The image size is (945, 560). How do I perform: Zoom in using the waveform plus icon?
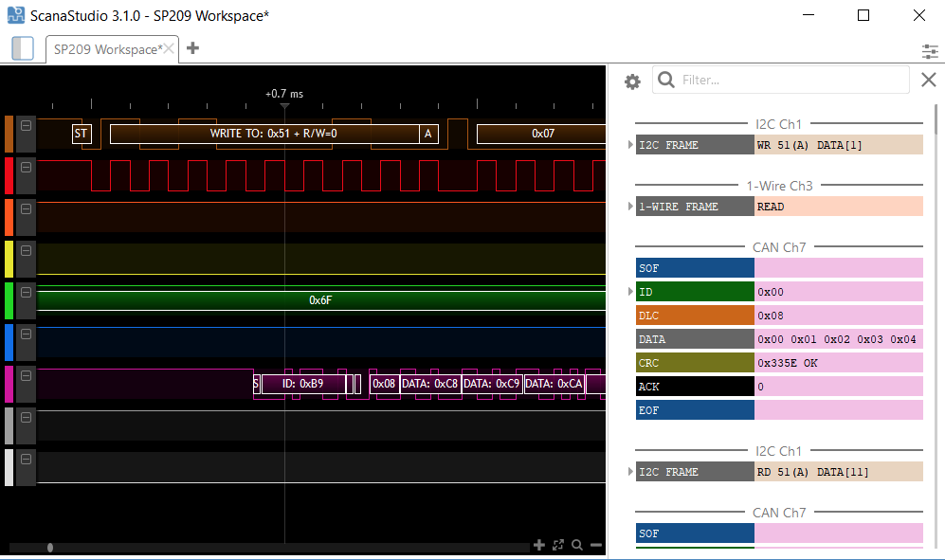pyautogui.click(x=539, y=545)
